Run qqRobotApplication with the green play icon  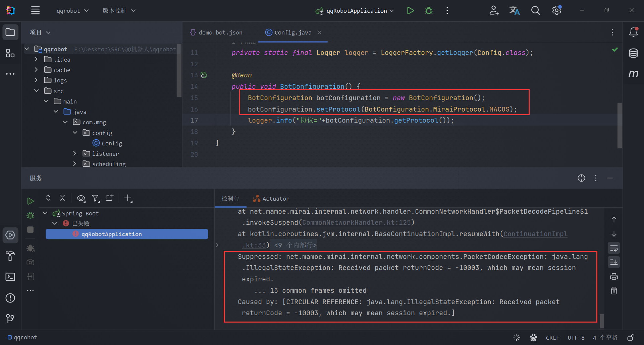[x=410, y=10]
